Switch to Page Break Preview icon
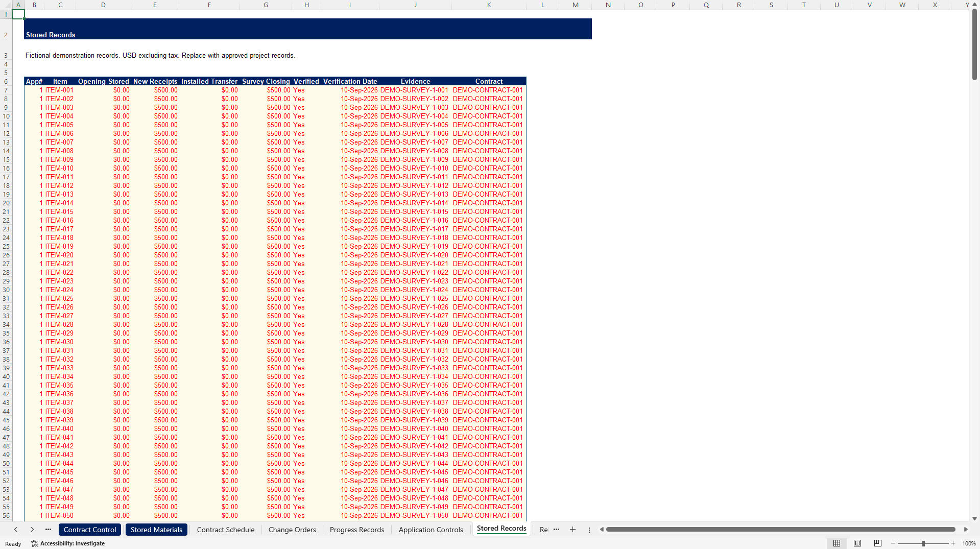 click(878, 543)
